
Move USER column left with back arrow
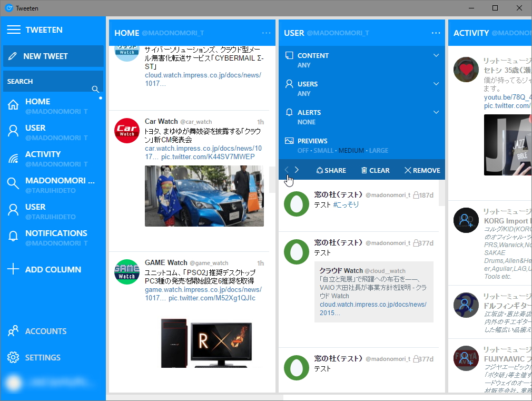(x=287, y=170)
